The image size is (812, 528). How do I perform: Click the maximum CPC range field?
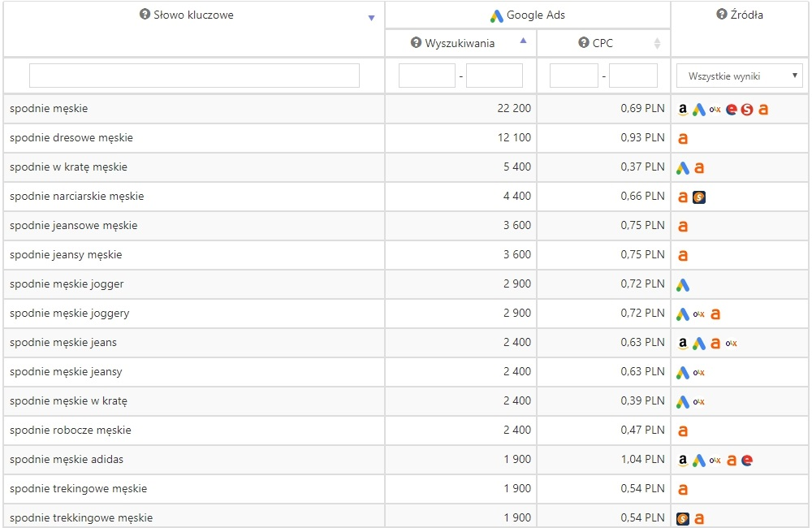(x=633, y=76)
